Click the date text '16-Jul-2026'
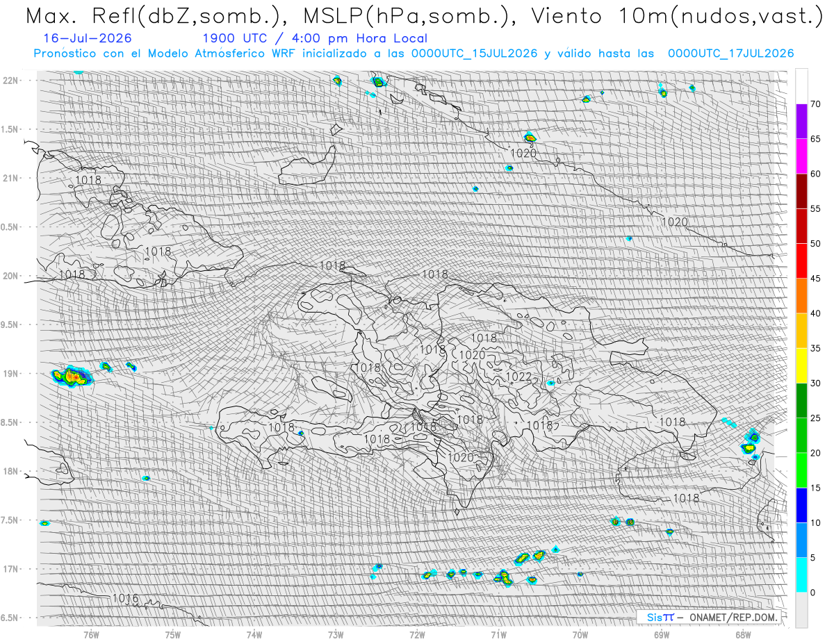 pyautogui.click(x=87, y=38)
